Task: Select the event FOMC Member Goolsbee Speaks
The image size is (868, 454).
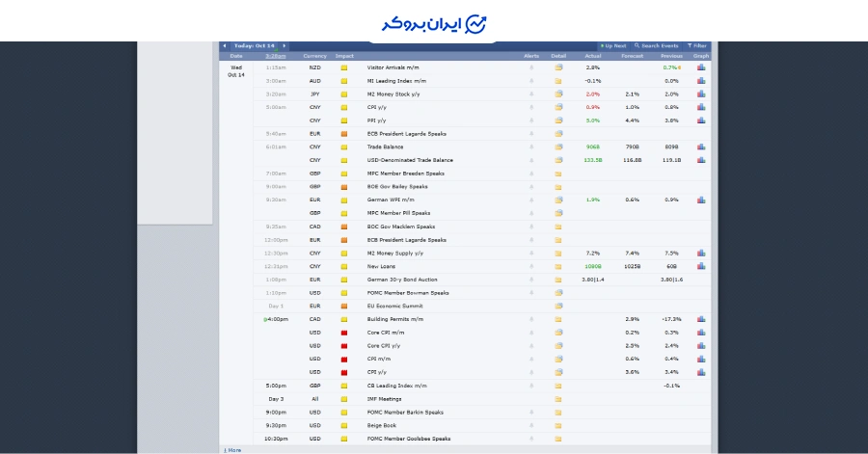Action: tap(409, 439)
